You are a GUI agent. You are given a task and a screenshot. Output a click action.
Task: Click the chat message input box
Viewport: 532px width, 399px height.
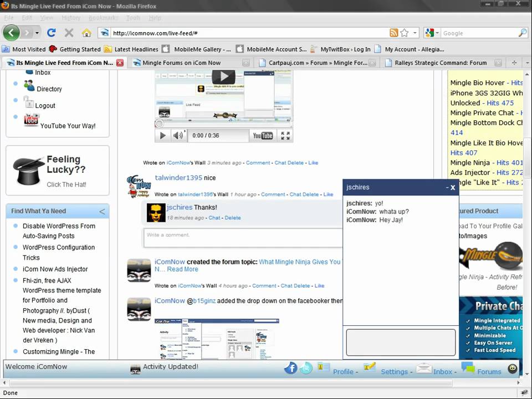(x=401, y=342)
